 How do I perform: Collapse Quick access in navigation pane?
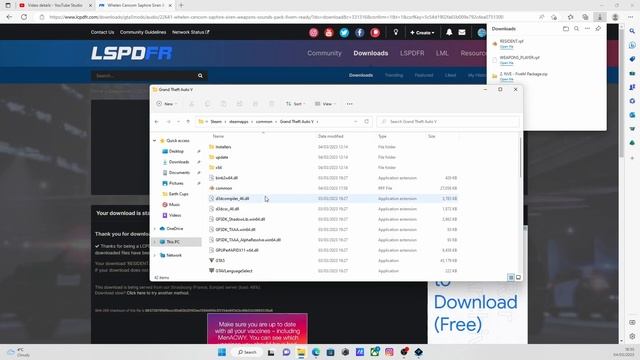pos(155,141)
